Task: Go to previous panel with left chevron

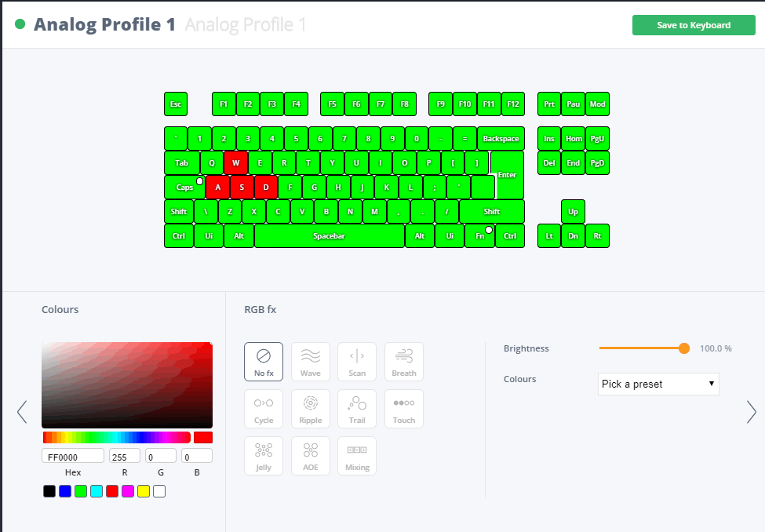Action: tap(22, 412)
